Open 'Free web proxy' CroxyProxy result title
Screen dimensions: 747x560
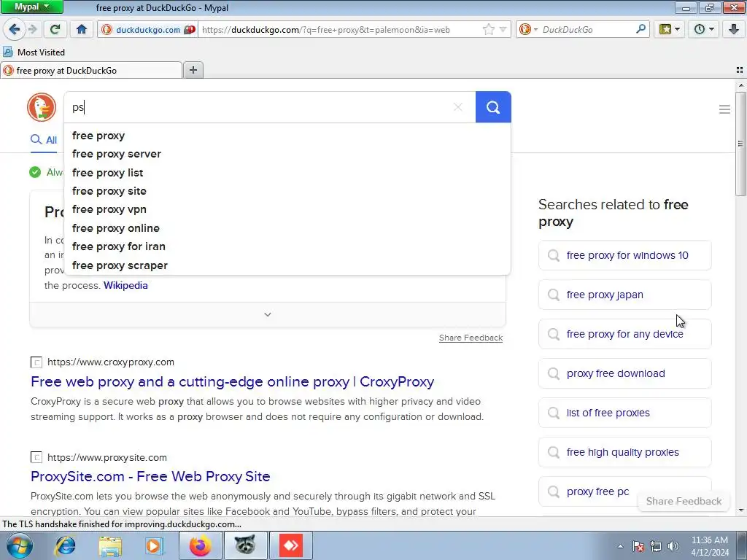coord(233,381)
